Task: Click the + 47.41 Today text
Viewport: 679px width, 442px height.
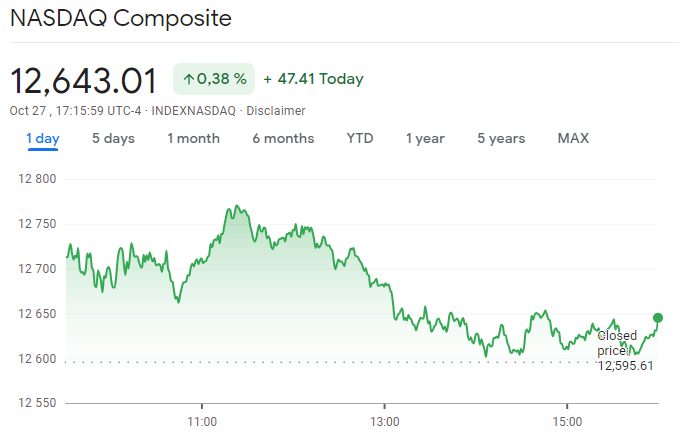Action: click(x=314, y=79)
